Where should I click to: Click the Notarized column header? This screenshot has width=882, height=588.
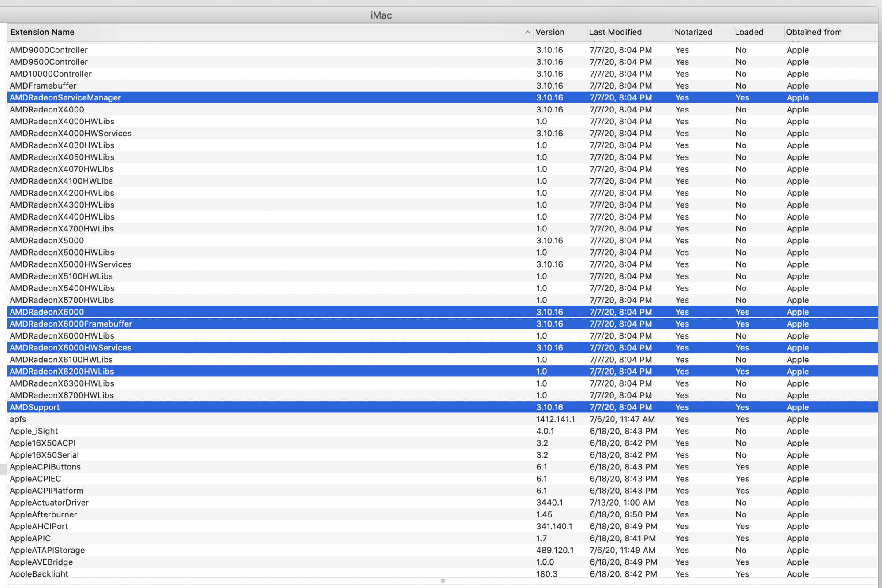pyautogui.click(x=693, y=32)
